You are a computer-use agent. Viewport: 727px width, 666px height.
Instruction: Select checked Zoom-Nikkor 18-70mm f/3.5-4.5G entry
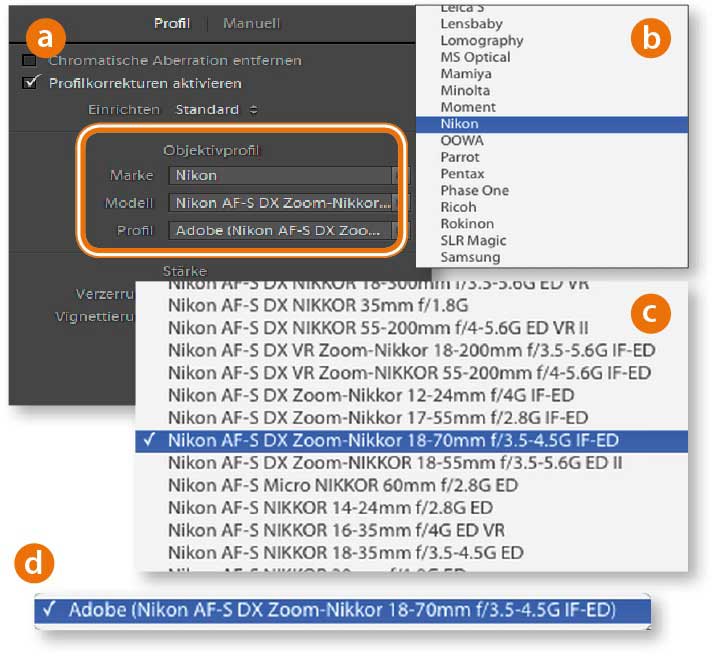click(x=412, y=441)
